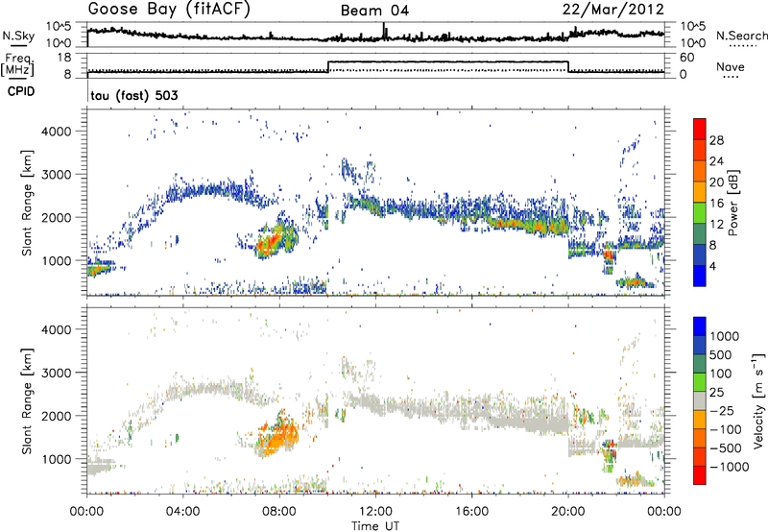Click the date '22/Mar/2012'
Image resolution: width=768 pixels, height=532 pixels.
(613, 10)
